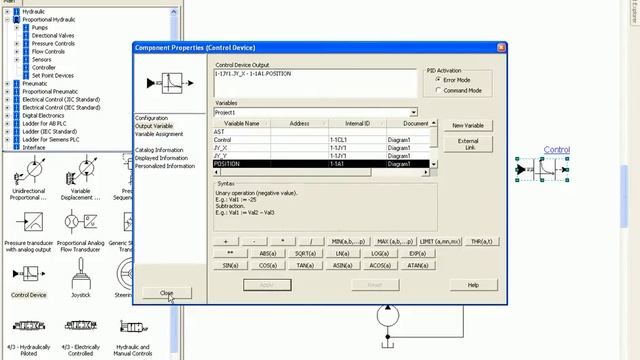
Task: Expand the Digital Electronics library node
Action: point(7,116)
